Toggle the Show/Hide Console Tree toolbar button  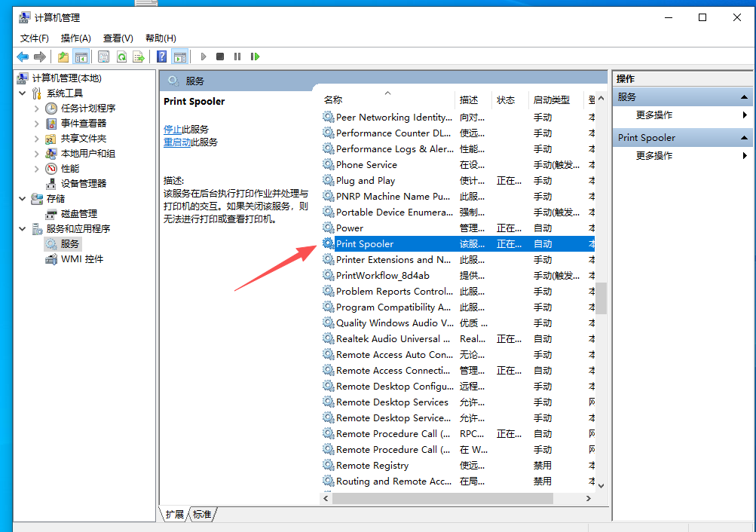pyautogui.click(x=81, y=57)
